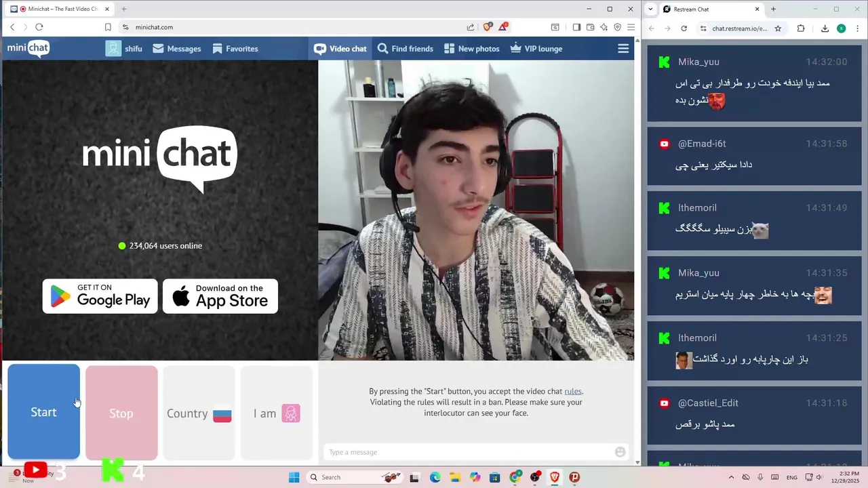Open File Explorer from the taskbar
Screen dimensions: 868x488
click(455, 477)
